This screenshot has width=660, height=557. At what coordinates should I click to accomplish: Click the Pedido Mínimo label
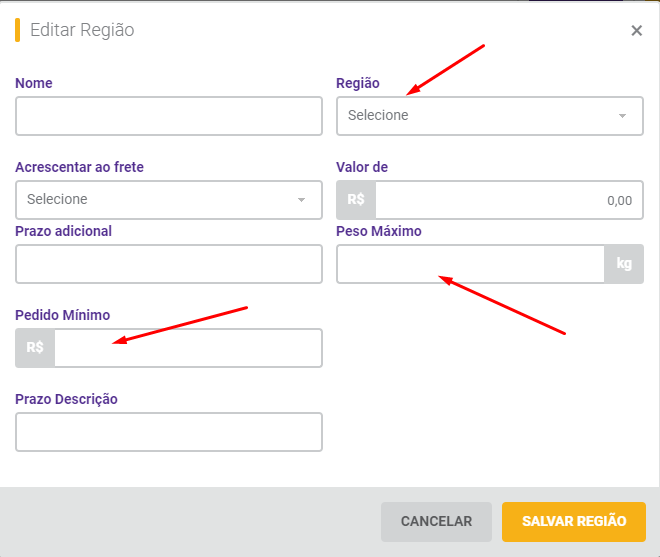(x=63, y=315)
